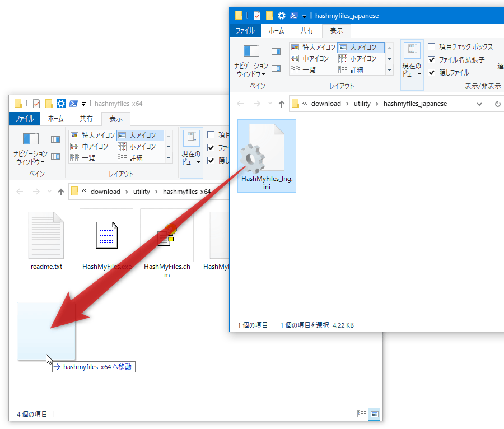Viewport: 504px width, 429px height.
Task: Switch to 共有 tab in hashmyfiles-x64 window
Action: (x=86, y=119)
